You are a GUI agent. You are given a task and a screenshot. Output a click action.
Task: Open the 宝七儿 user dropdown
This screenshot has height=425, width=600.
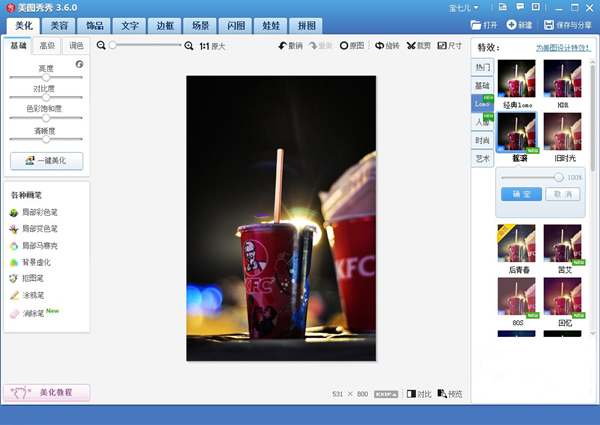coord(464,8)
